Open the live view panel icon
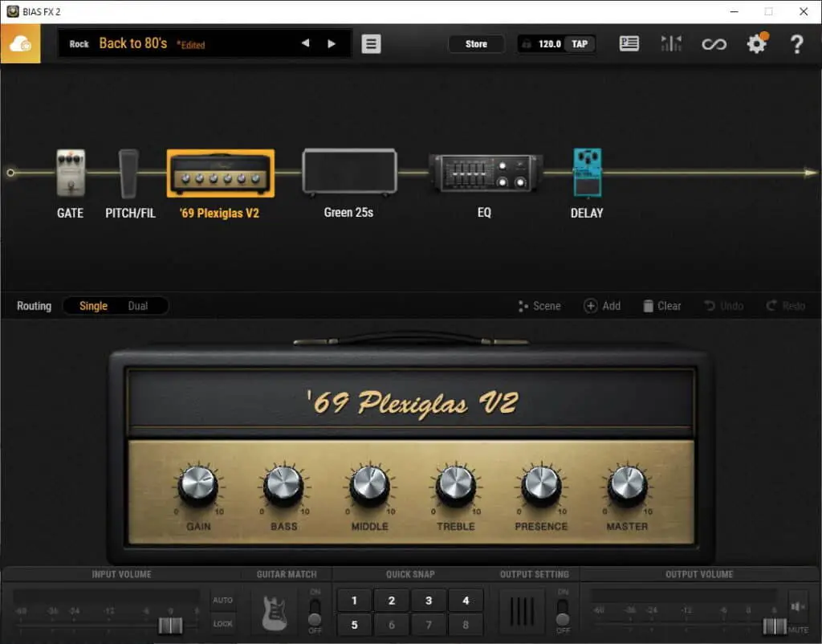The image size is (822, 644). point(629,43)
